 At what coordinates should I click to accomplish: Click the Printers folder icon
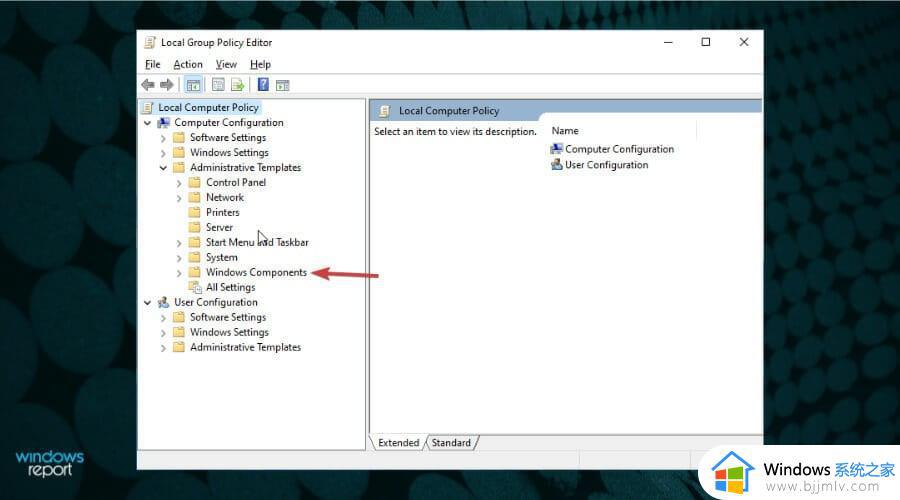(195, 212)
